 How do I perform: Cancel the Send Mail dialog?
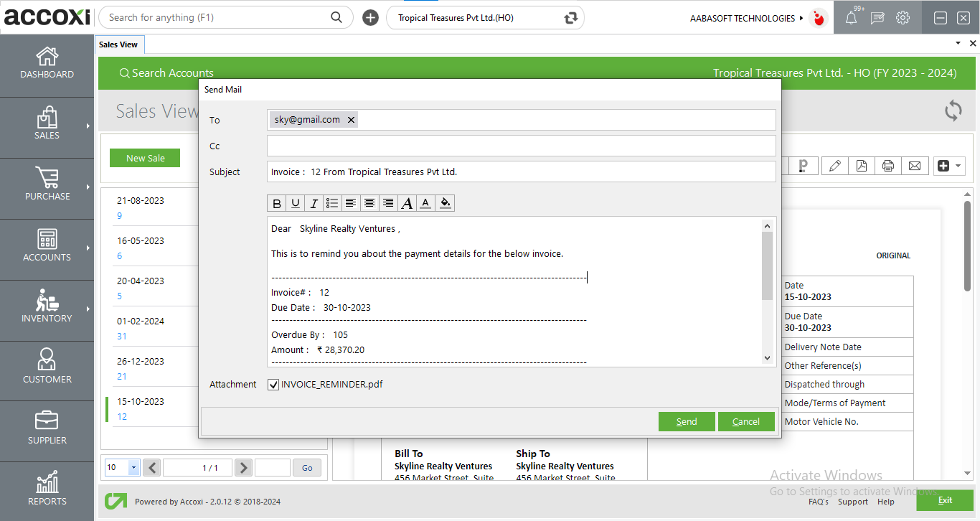(x=746, y=421)
